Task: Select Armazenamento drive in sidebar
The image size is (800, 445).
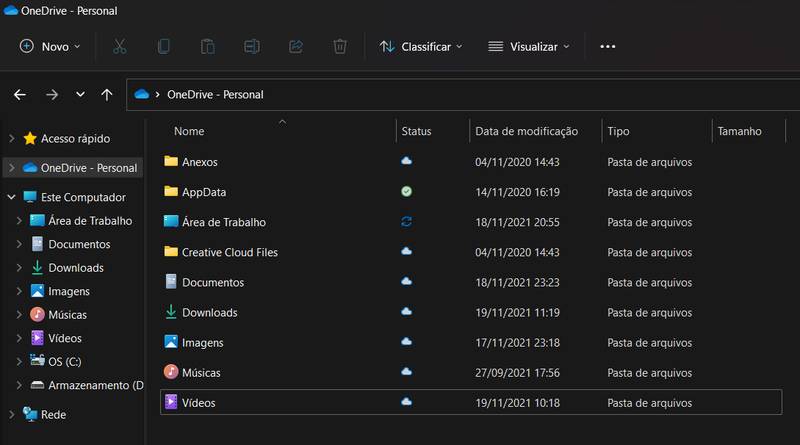Action: [x=95, y=385]
